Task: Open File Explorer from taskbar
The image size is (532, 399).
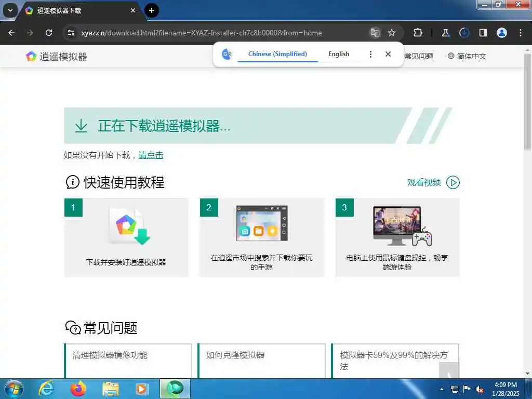Action: [x=110, y=389]
